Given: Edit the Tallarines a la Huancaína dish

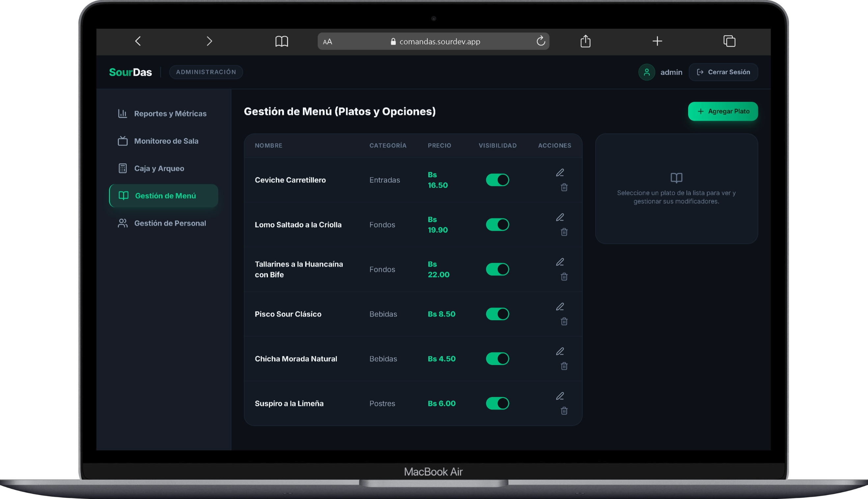Looking at the screenshot, I should click(560, 262).
